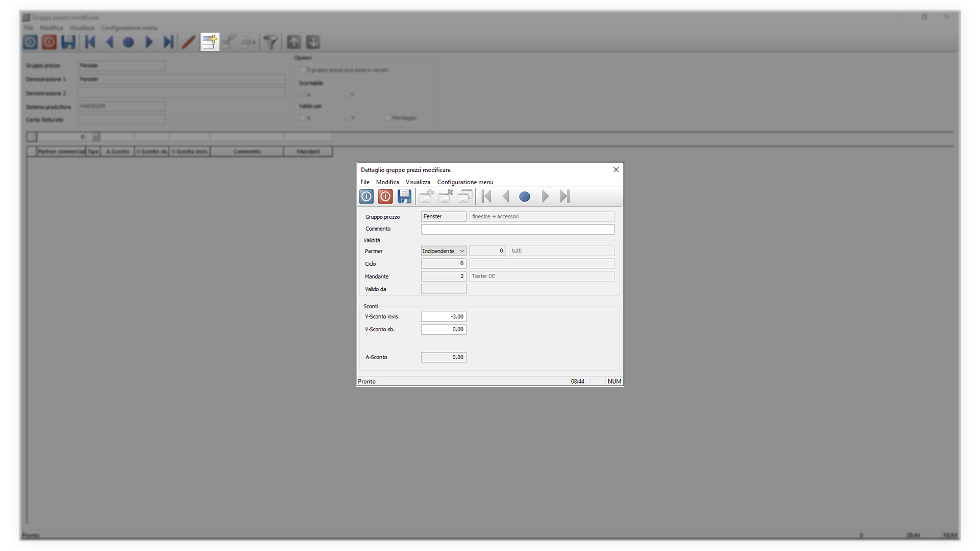Click the V-Sconto invis. value field
The height and width of the screenshot is (551, 980).
pyautogui.click(x=443, y=317)
